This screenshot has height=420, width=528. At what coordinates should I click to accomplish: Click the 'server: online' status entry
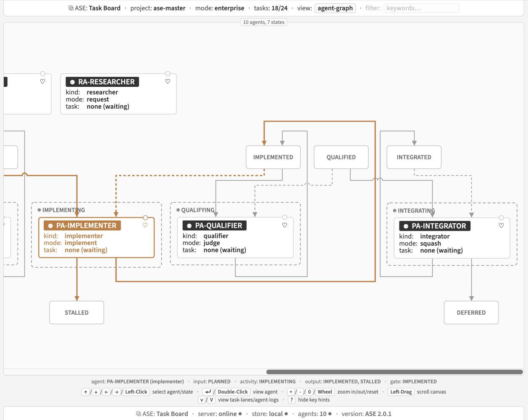tap(220, 414)
